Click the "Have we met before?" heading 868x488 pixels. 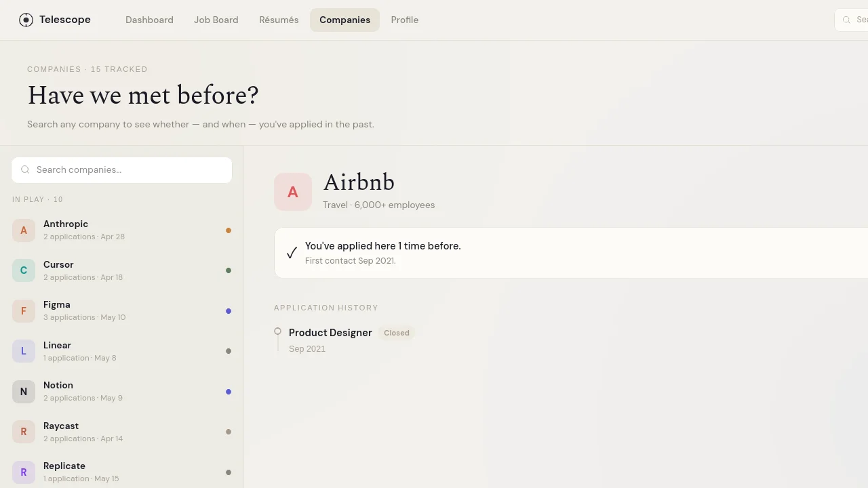143,96
